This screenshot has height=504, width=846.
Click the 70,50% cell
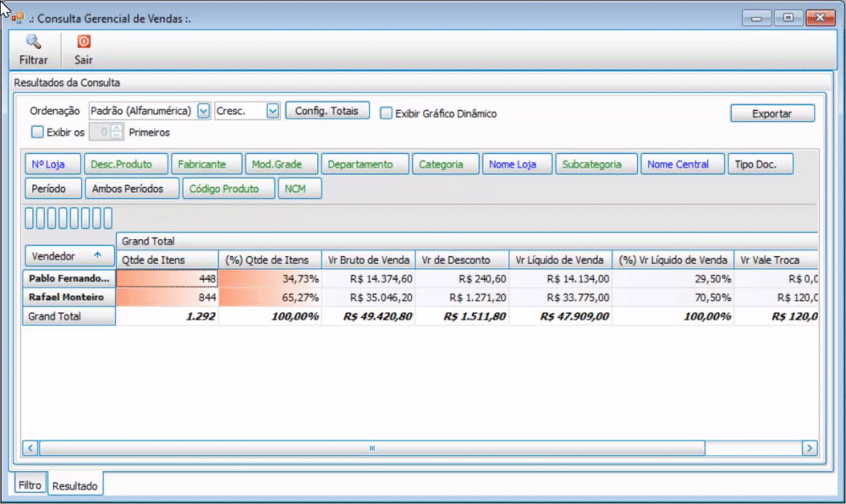[x=673, y=297]
